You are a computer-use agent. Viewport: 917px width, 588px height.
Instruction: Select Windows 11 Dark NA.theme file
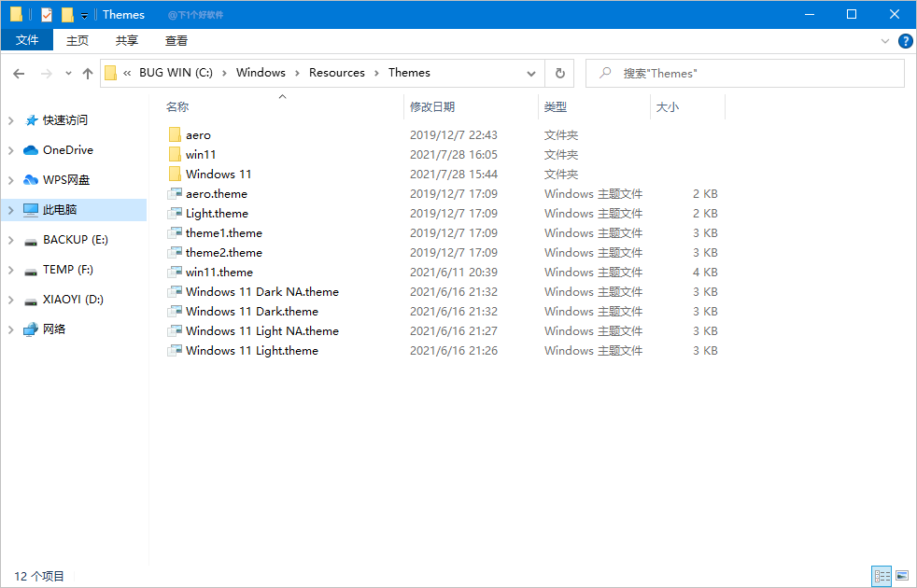pyautogui.click(x=262, y=291)
